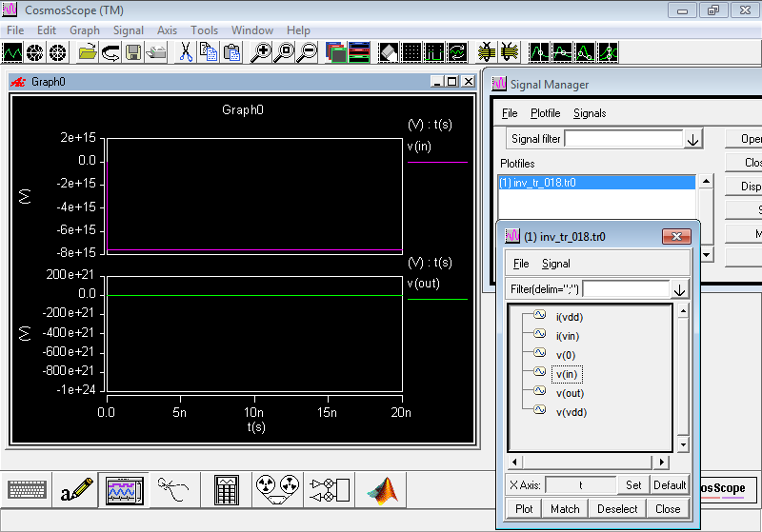Expand the Filter(delim) dropdown arrow
The image size is (762, 532).
tap(679, 289)
